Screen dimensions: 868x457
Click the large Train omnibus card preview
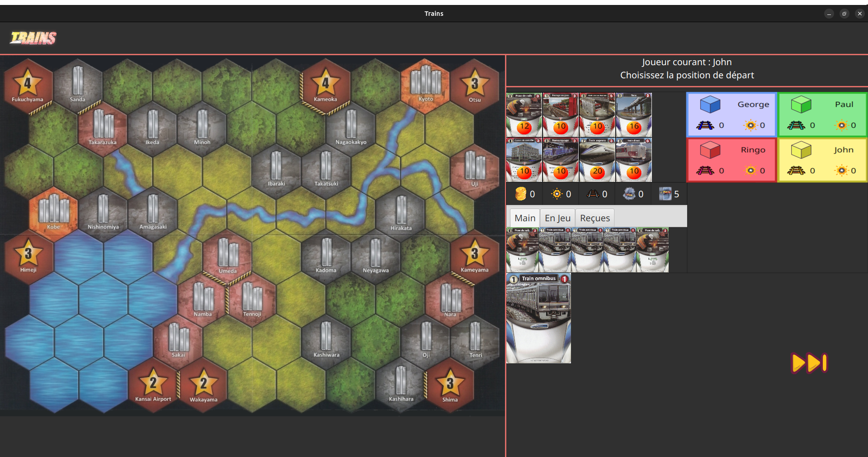coord(538,318)
